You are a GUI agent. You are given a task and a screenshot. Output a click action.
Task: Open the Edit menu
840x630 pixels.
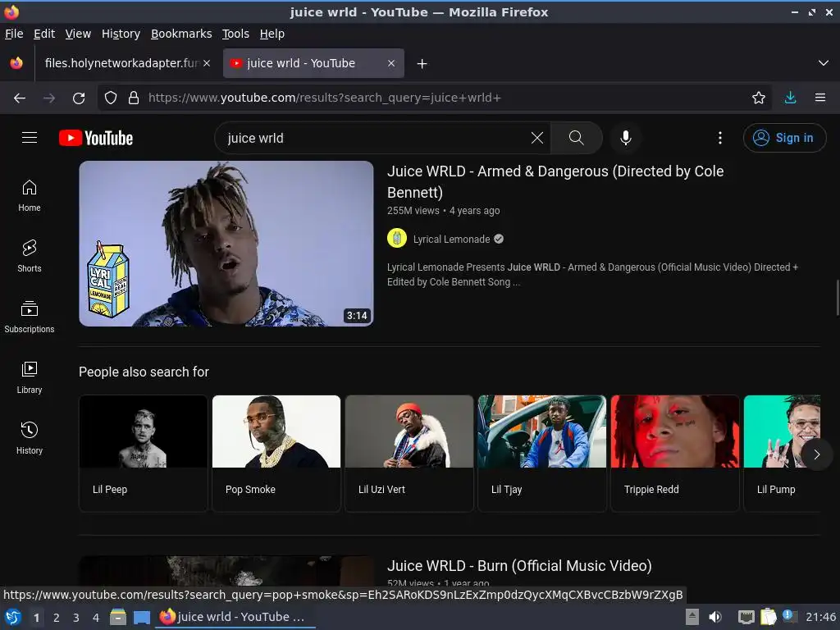click(44, 34)
